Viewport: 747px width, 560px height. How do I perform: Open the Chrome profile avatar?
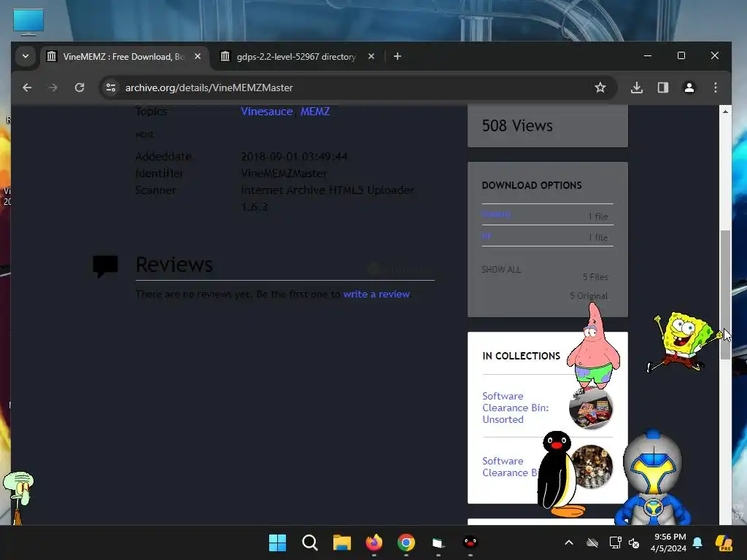(689, 87)
